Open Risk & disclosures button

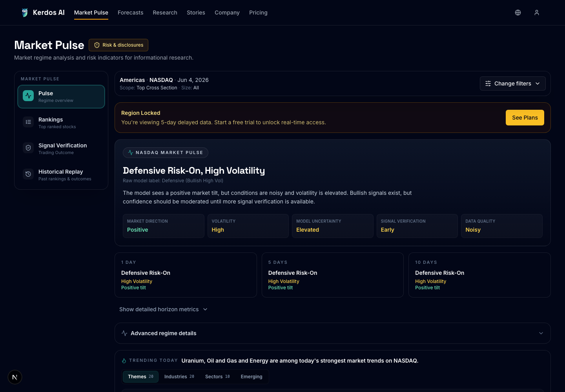pyautogui.click(x=118, y=45)
